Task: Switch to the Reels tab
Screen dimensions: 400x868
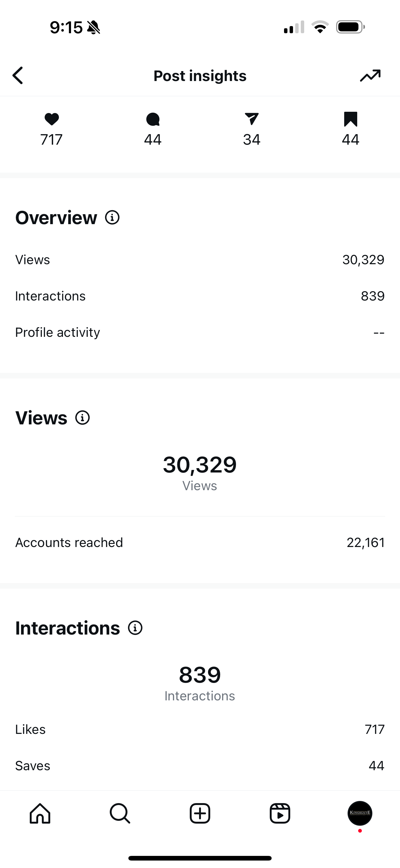Action: (280, 813)
